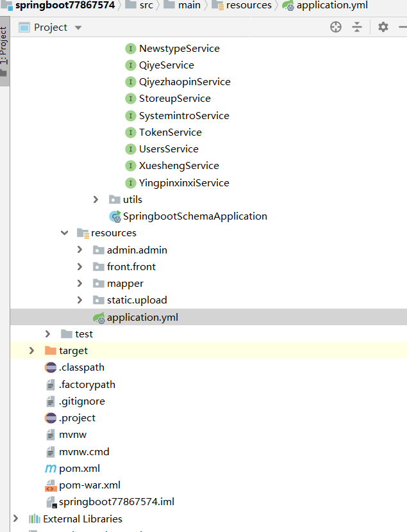Select application.yml in the project tree
The image size is (407, 532).
click(x=142, y=318)
